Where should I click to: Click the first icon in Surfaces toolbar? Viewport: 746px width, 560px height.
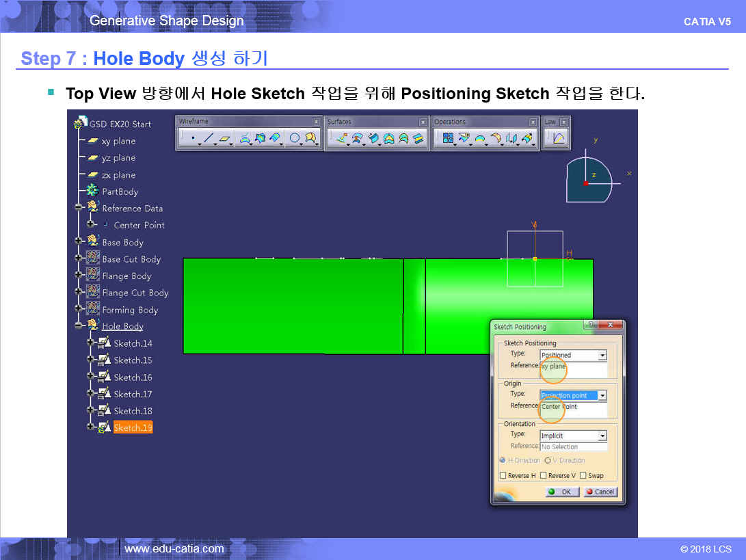[341, 139]
